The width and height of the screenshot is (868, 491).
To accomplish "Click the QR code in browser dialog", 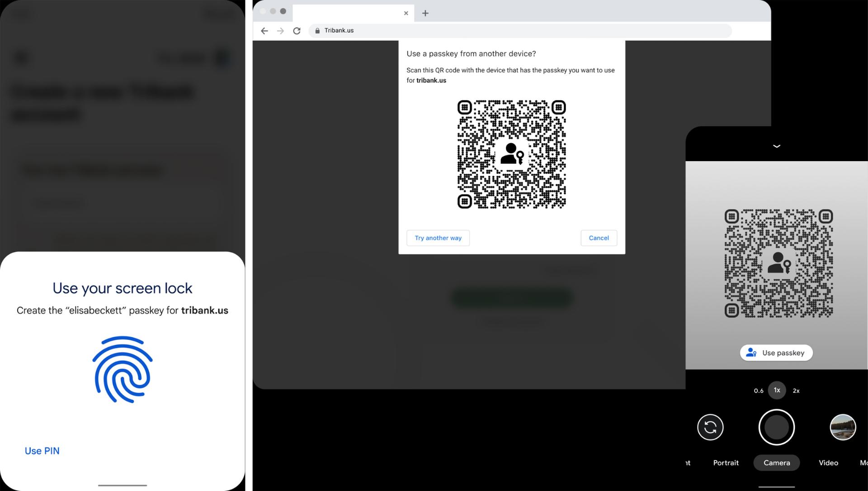I will click(x=511, y=154).
